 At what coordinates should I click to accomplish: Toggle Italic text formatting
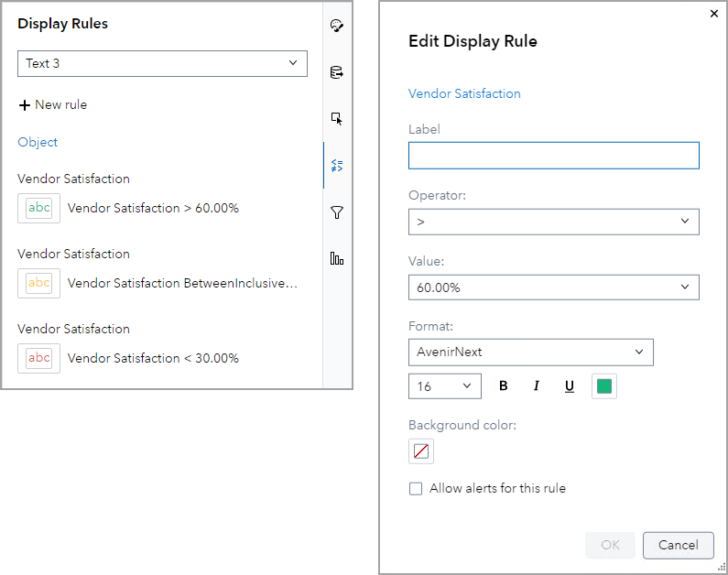point(537,386)
